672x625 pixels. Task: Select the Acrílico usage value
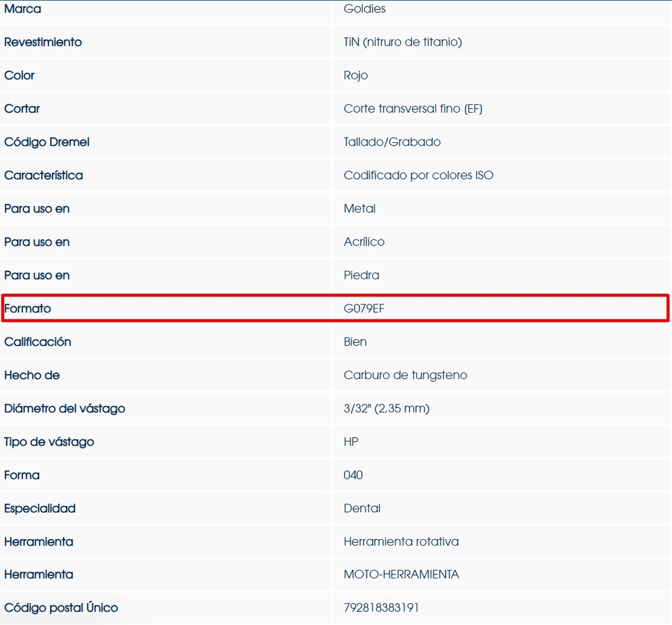coord(364,242)
